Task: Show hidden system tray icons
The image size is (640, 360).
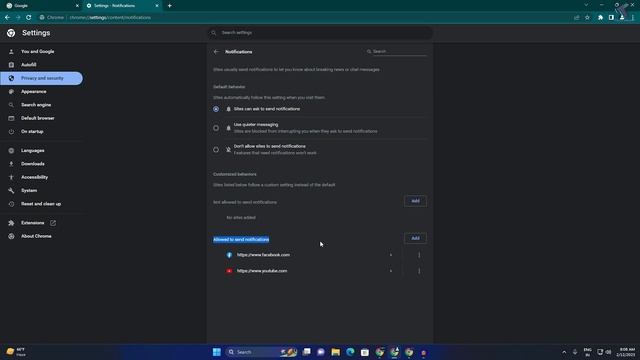Action: [x=564, y=352]
